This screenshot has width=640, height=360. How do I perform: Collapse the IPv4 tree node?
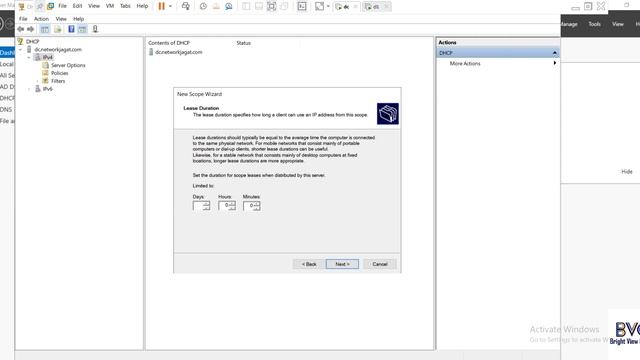point(29,58)
